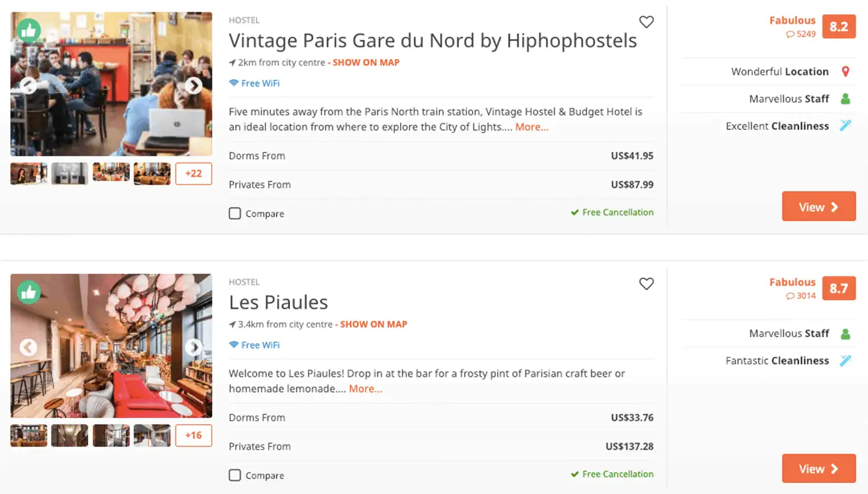Tick Compare checkbox for Vintage Paris hostel
This screenshot has width=868, height=494.
point(235,214)
